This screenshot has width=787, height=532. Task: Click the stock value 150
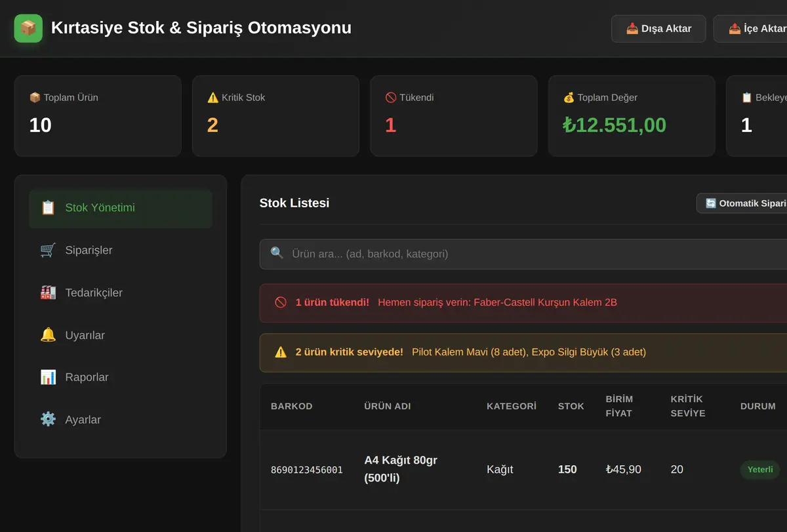(x=567, y=470)
